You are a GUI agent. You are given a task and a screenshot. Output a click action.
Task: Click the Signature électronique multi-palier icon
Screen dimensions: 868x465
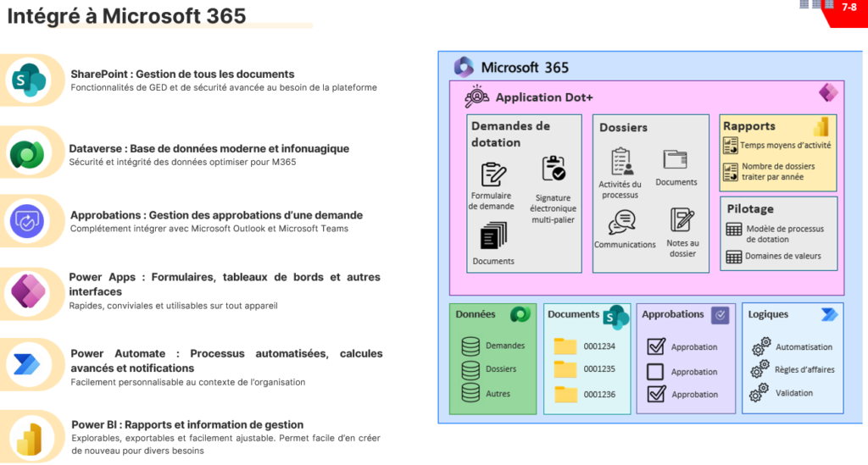554,168
